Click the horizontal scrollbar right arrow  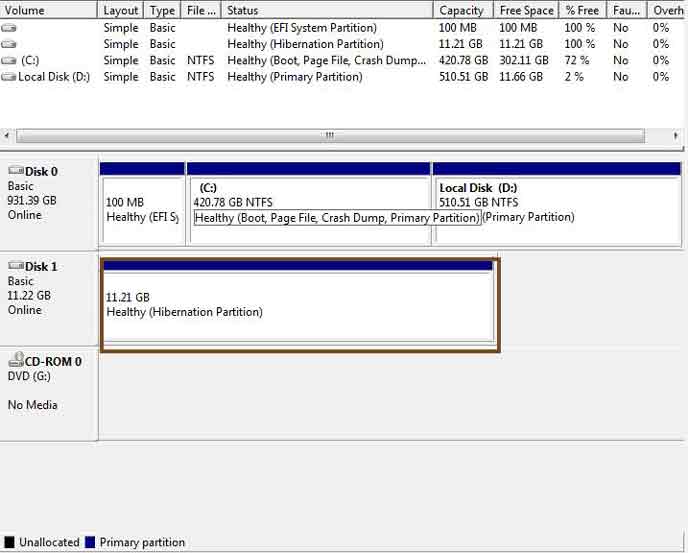(x=676, y=136)
